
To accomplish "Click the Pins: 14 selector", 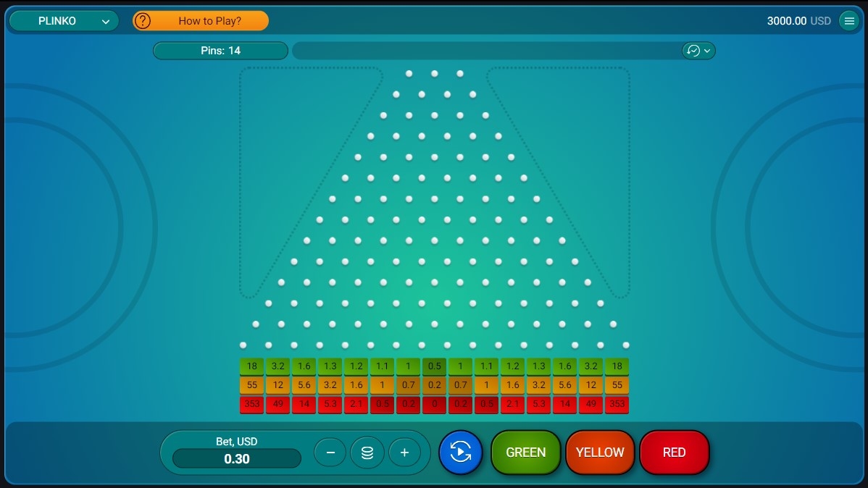I will pos(220,51).
